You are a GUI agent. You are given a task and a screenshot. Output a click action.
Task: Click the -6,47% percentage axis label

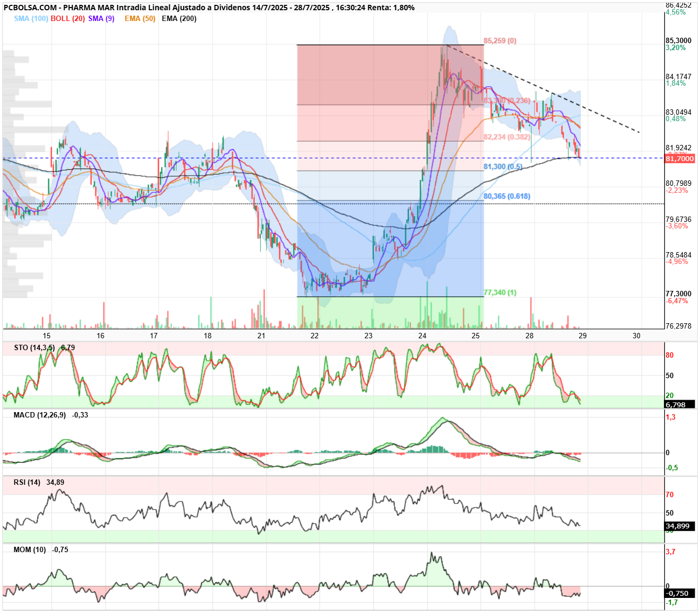[677, 301]
